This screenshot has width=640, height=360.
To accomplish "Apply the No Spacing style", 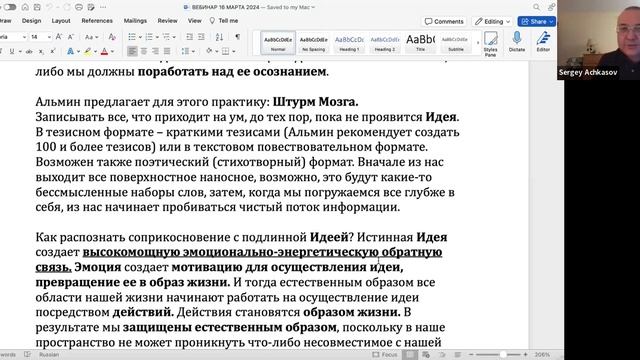I will point(313,43).
